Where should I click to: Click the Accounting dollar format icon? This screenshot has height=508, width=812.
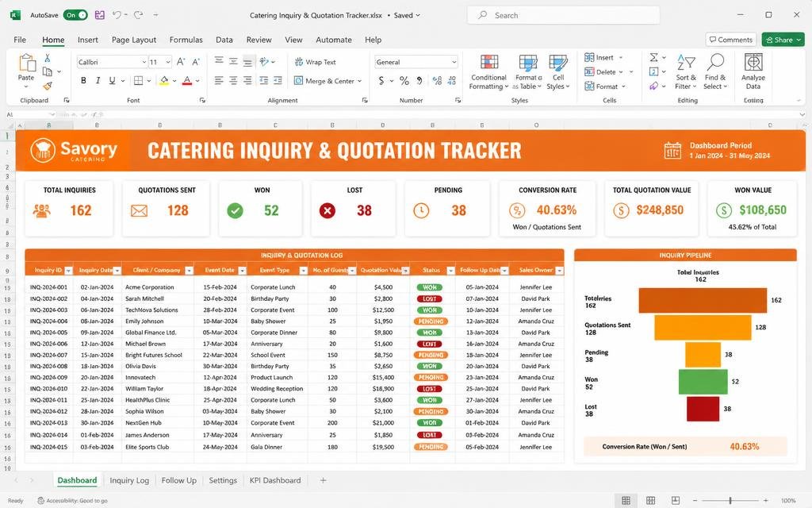click(x=381, y=80)
